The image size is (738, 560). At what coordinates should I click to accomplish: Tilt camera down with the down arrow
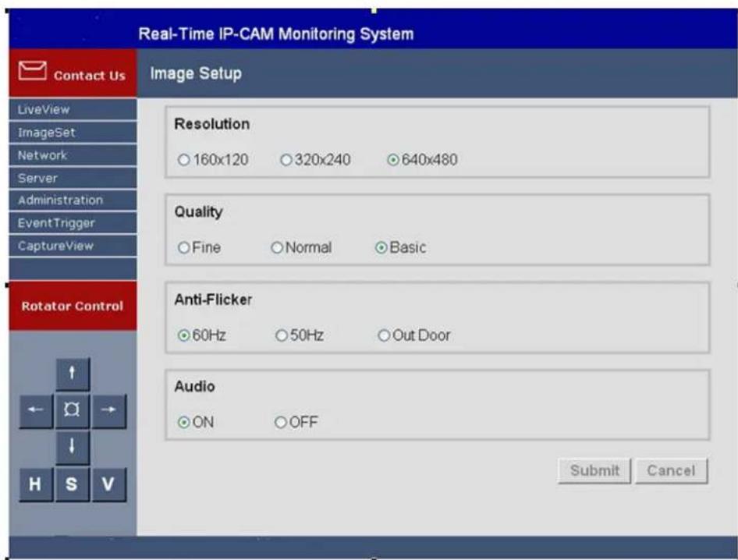tap(73, 448)
